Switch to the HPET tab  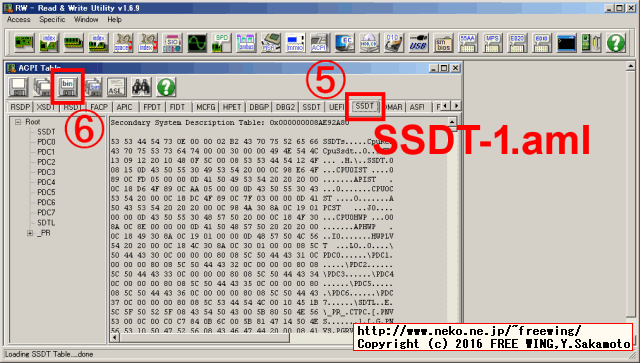point(232,107)
